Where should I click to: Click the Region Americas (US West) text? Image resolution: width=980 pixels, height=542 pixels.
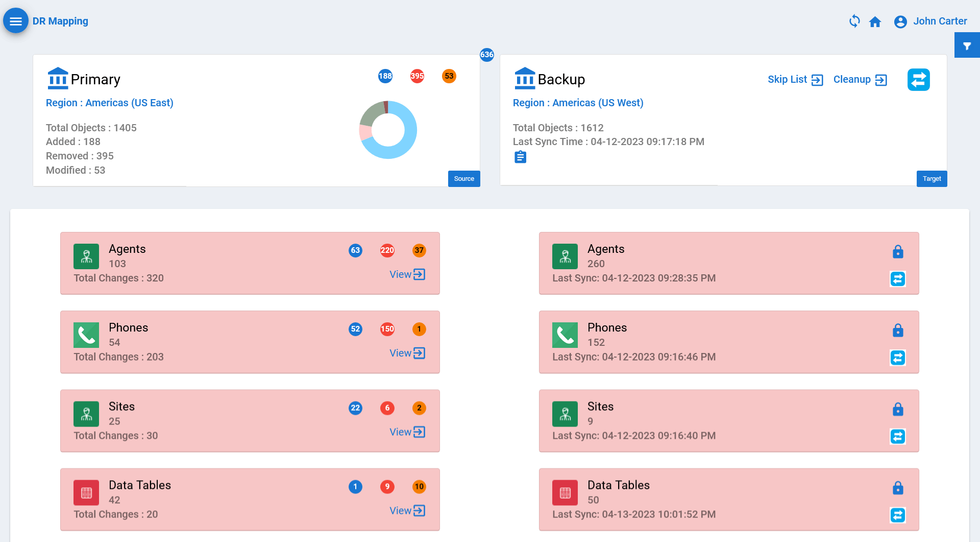(x=578, y=103)
